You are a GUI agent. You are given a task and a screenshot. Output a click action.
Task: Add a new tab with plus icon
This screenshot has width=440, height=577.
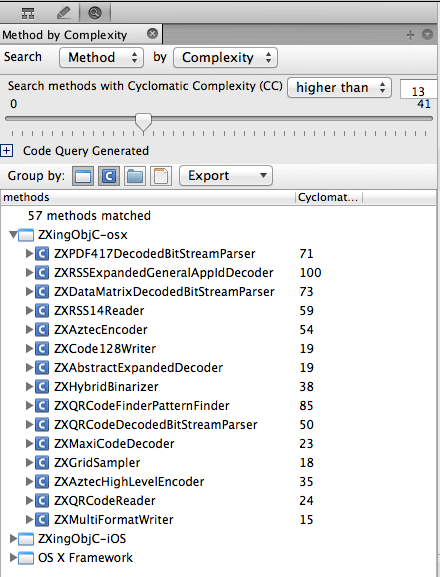410,35
